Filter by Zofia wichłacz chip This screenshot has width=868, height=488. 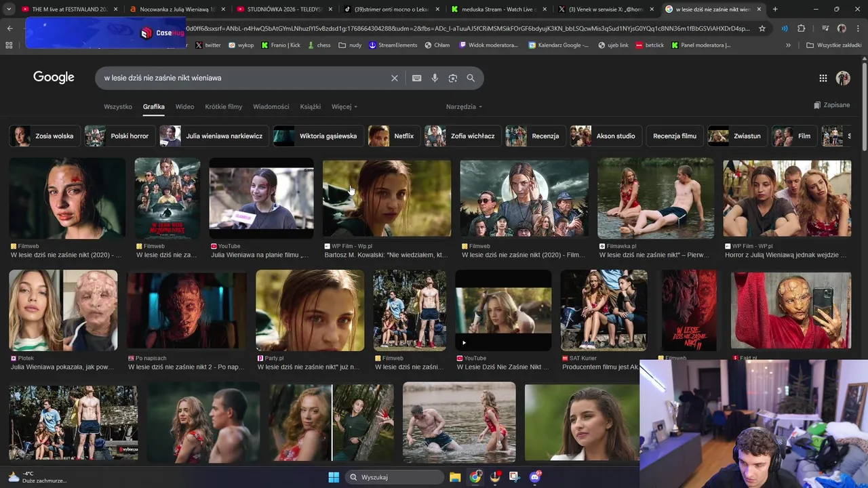463,136
